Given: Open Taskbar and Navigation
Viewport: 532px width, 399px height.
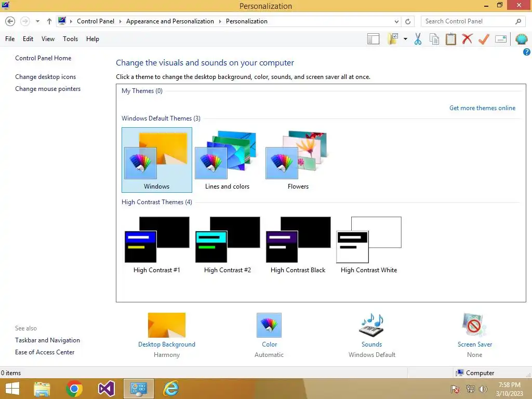Looking at the screenshot, I should coord(47,340).
